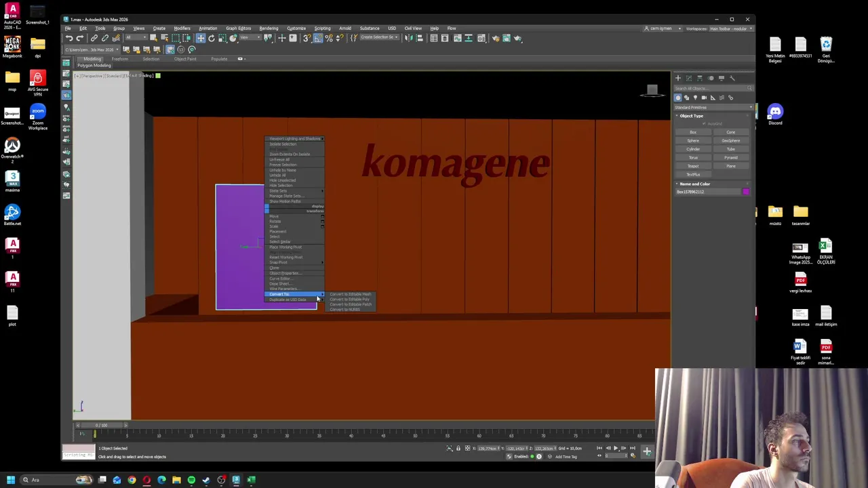Click the Redo arrow in main toolbar

(80, 38)
